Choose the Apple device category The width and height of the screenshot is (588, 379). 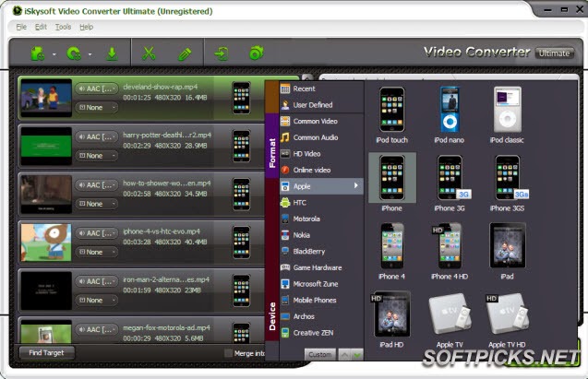[x=322, y=186]
